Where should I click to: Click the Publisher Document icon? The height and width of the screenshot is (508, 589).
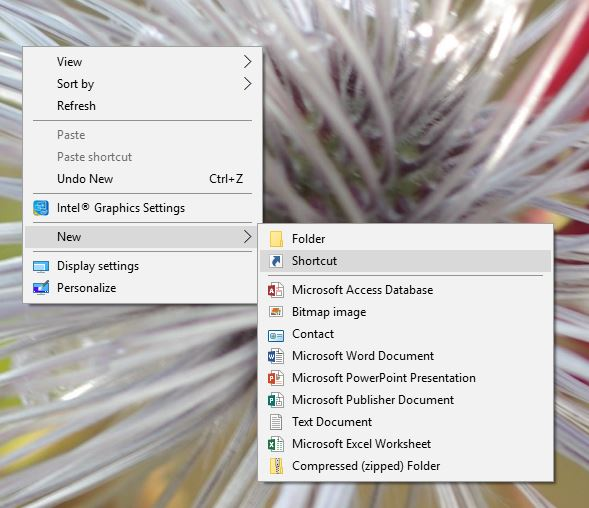pyautogui.click(x=276, y=400)
